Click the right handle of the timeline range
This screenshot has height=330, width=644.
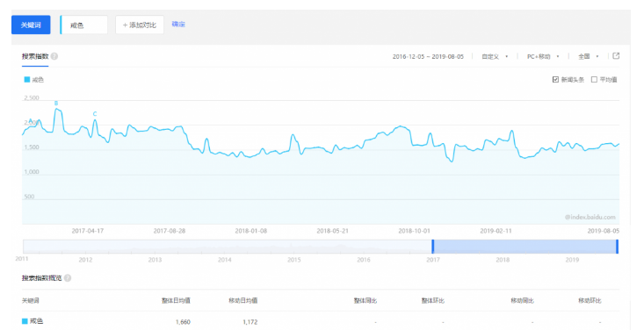(x=617, y=247)
